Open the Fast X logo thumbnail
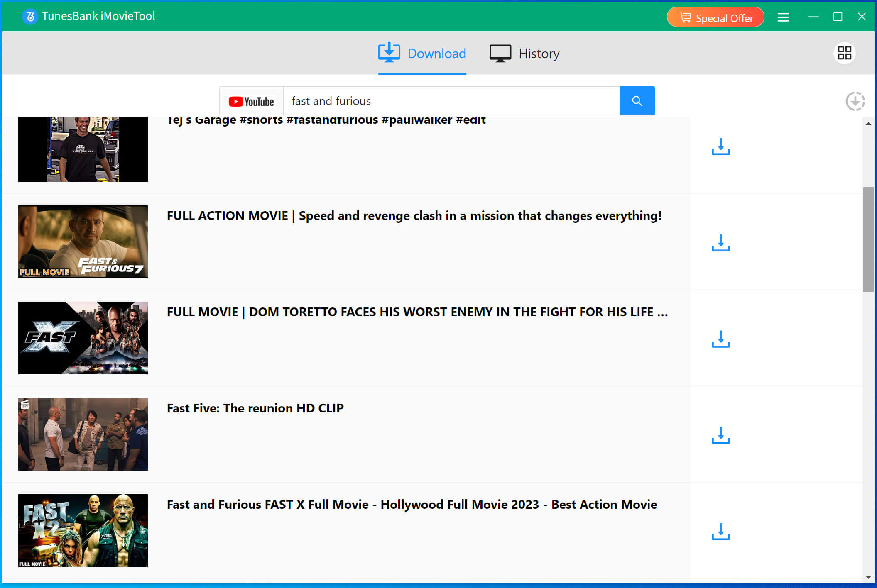Viewport: 877px width, 588px height. tap(83, 338)
